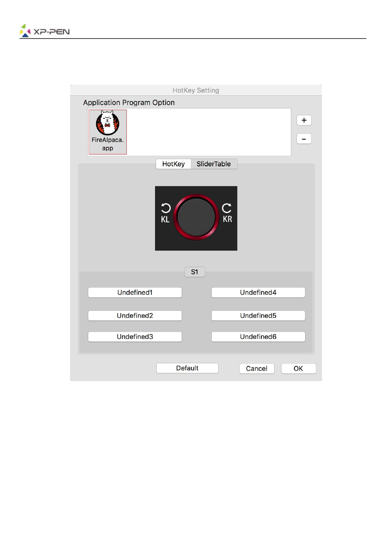Open the Undefined5 hotkey setting
The height and width of the screenshot is (555, 392).
coord(258,316)
